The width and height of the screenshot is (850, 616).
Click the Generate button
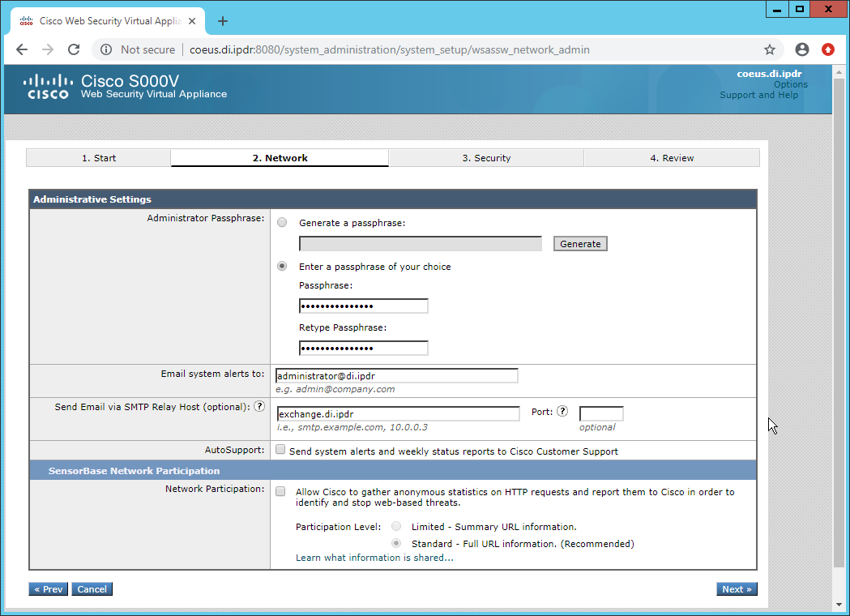580,244
